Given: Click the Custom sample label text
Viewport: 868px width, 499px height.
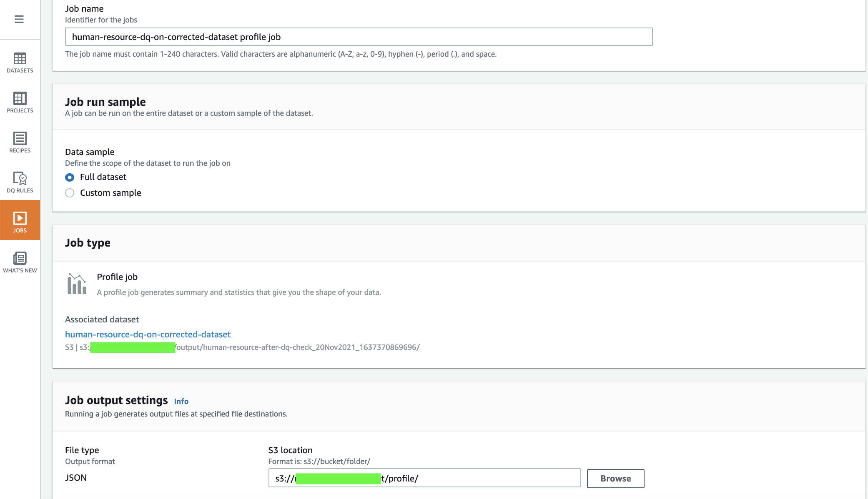Looking at the screenshot, I should tap(110, 193).
